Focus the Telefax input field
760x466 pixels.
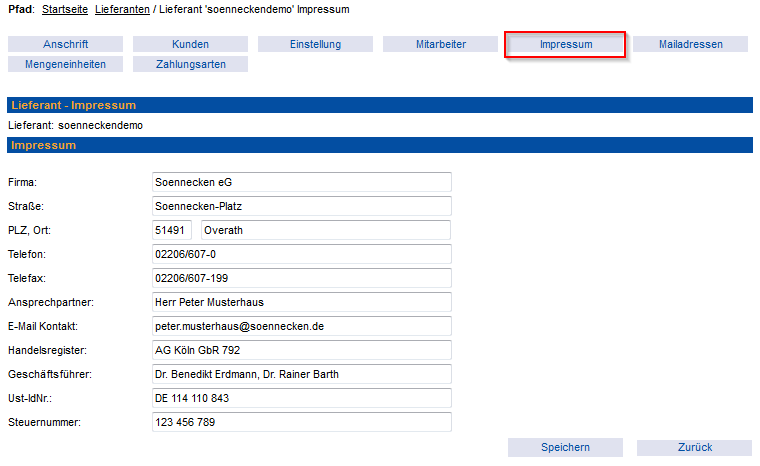(302, 278)
